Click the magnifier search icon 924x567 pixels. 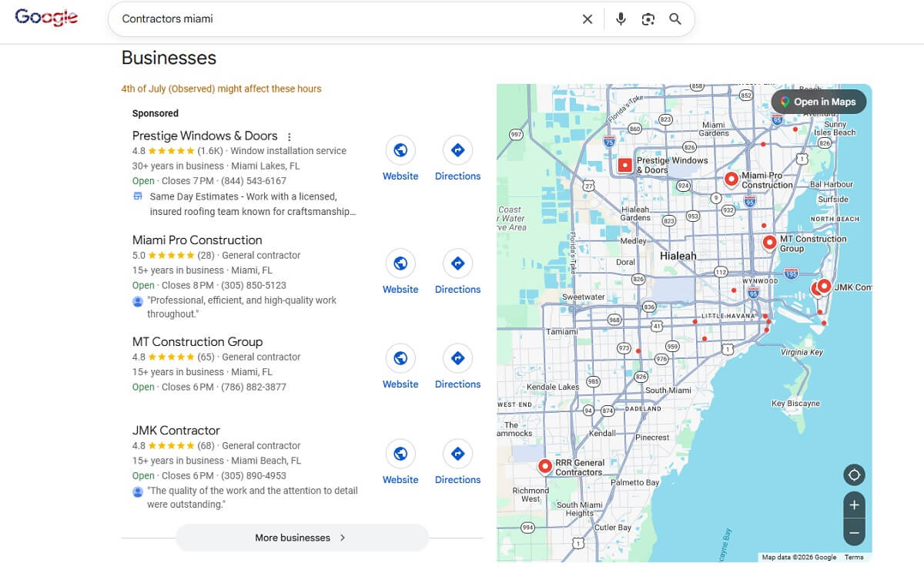[x=675, y=19]
